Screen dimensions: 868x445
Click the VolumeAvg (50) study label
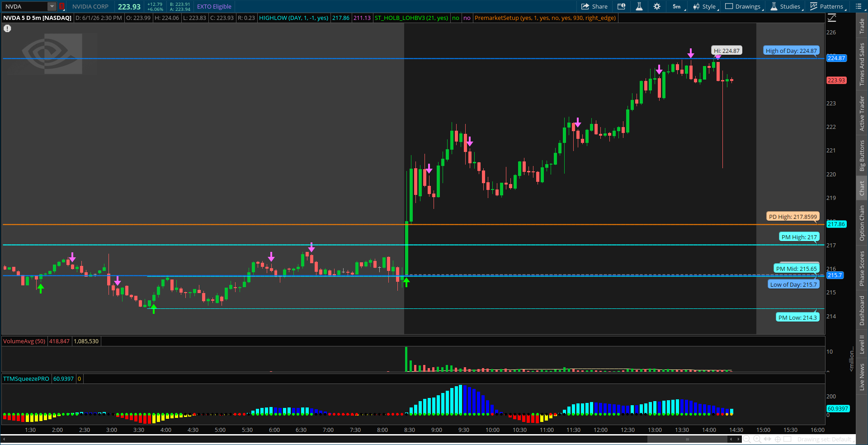coord(24,341)
